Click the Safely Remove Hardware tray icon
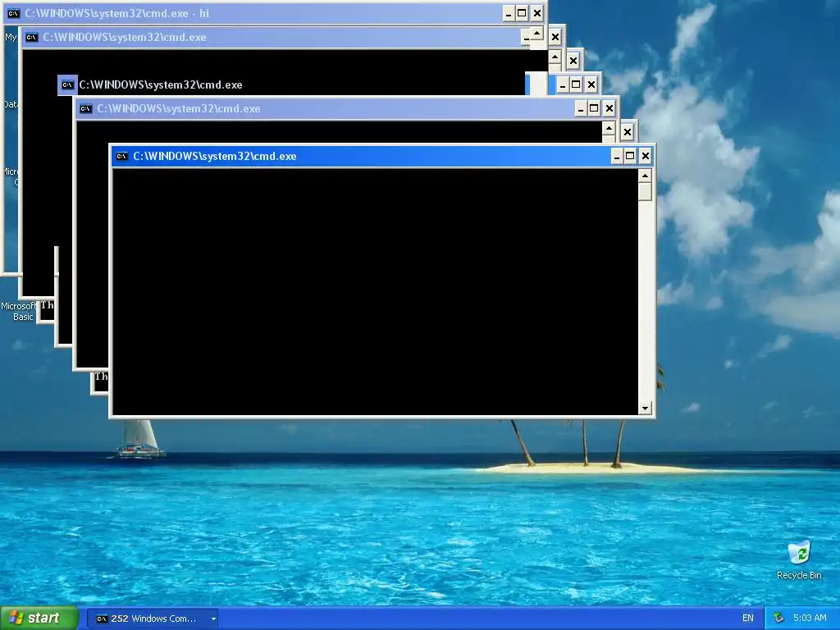Screen dimensions: 840x630 click(779, 618)
